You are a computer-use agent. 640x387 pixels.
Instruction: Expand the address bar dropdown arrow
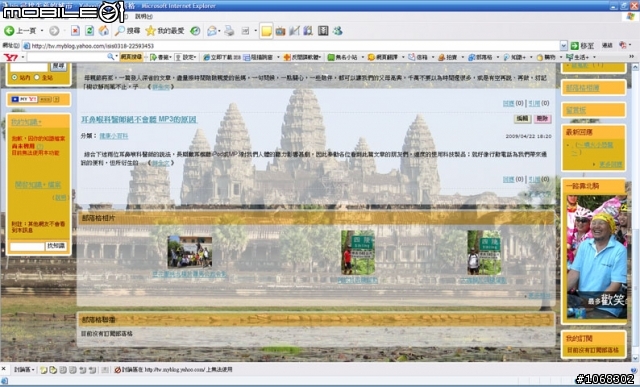pos(564,46)
